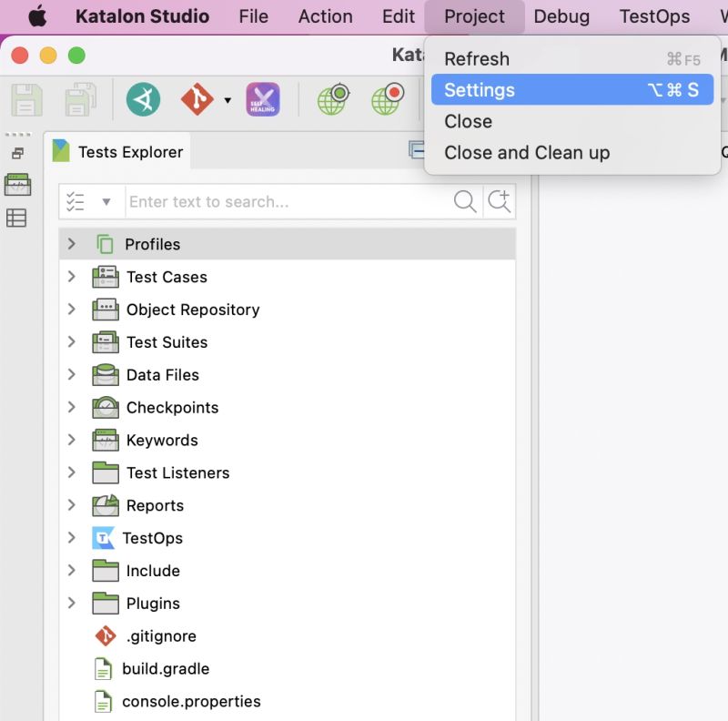Screen dimensions: 728x721
Task: Open the Action menu
Action: pos(326,16)
